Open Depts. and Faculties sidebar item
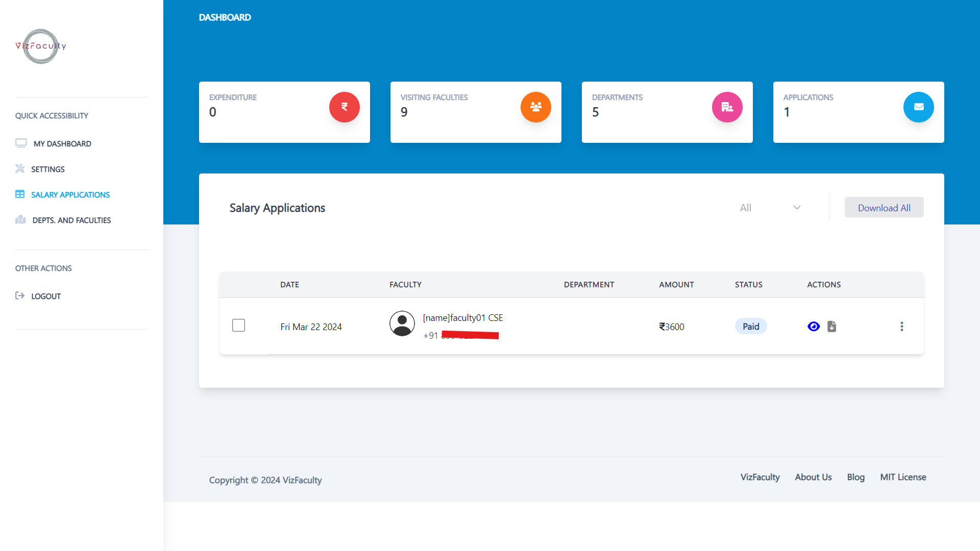The image size is (980, 551). coord(71,220)
